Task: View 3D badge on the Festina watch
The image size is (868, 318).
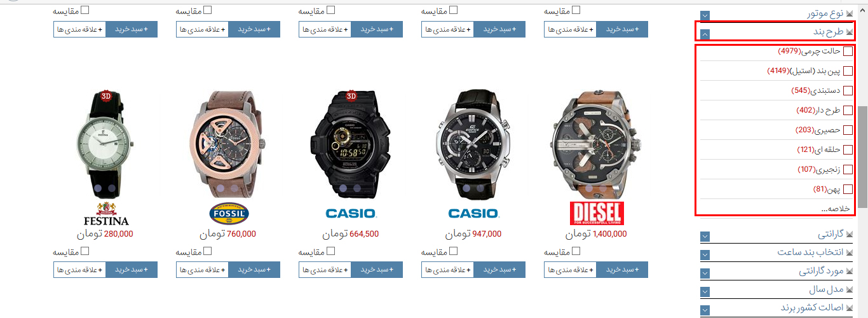Action: [x=106, y=96]
